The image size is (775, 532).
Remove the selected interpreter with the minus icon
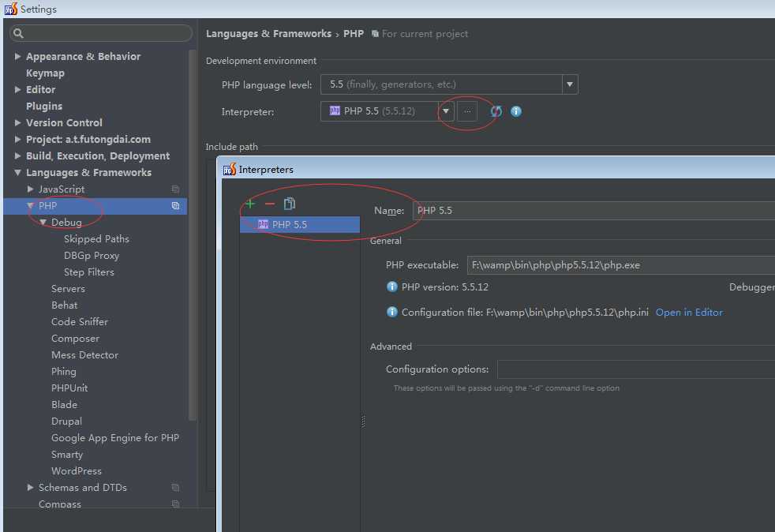269,204
